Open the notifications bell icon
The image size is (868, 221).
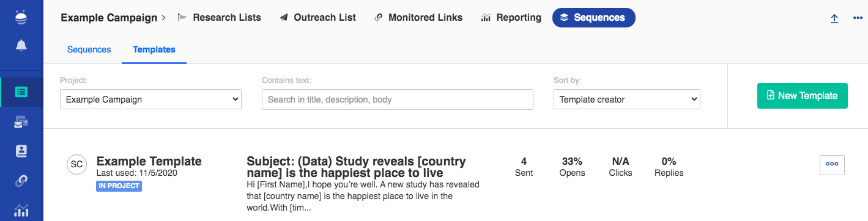tap(21, 45)
